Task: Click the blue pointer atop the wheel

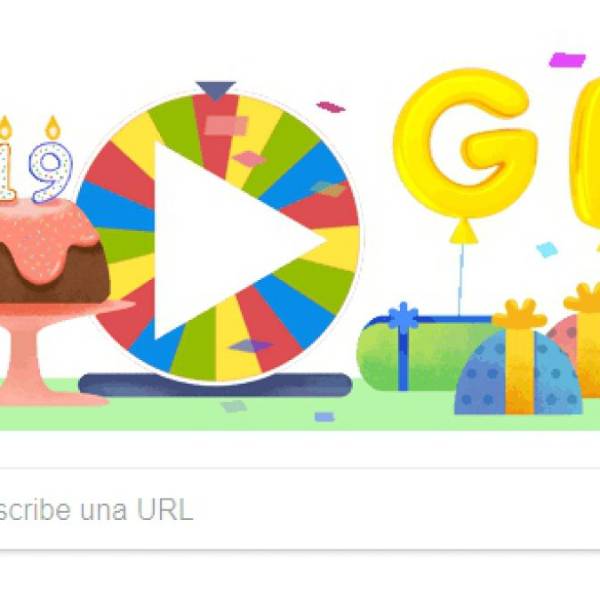Action: [x=215, y=90]
